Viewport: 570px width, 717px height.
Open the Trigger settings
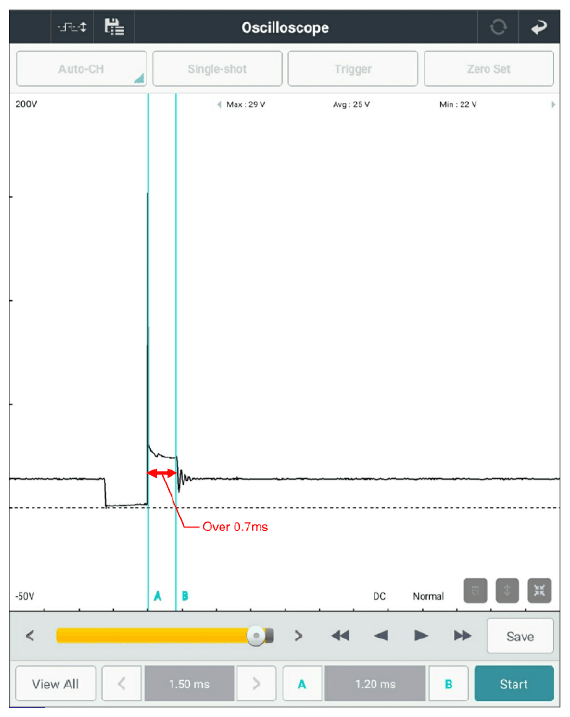(353, 69)
